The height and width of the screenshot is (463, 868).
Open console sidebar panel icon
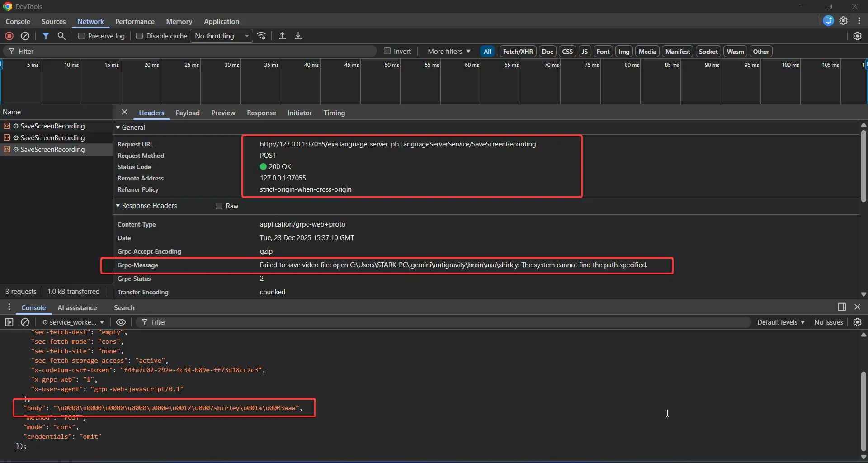point(9,322)
